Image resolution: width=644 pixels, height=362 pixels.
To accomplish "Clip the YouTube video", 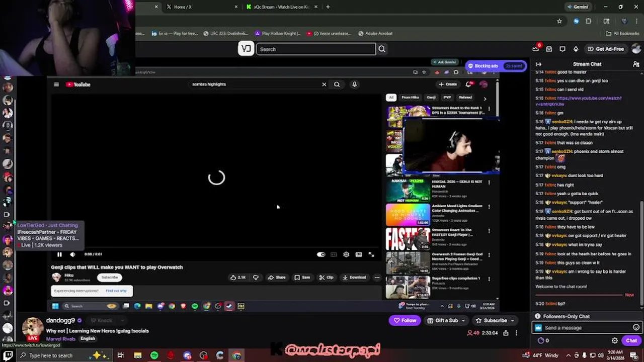I will pos(327,277).
